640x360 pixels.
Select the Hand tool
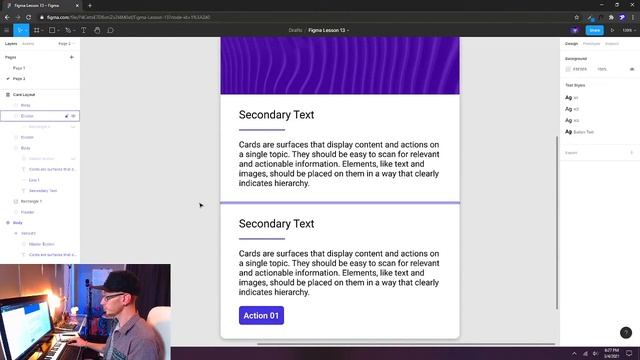97,30
